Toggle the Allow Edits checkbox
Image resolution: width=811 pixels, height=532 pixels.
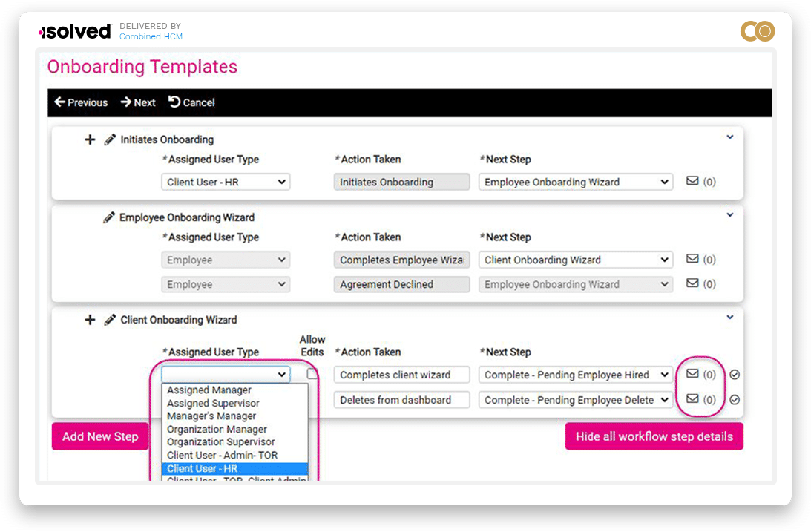click(312, 373)
